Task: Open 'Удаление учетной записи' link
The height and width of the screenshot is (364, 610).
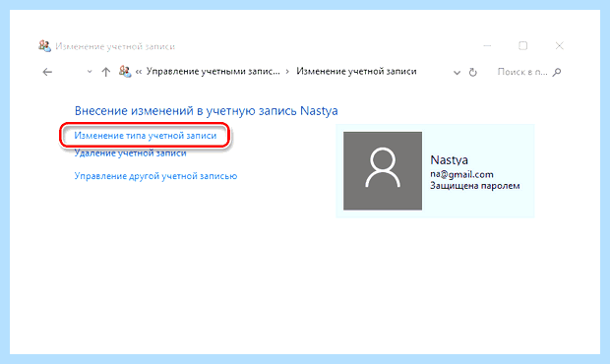Action: [130, 153]
